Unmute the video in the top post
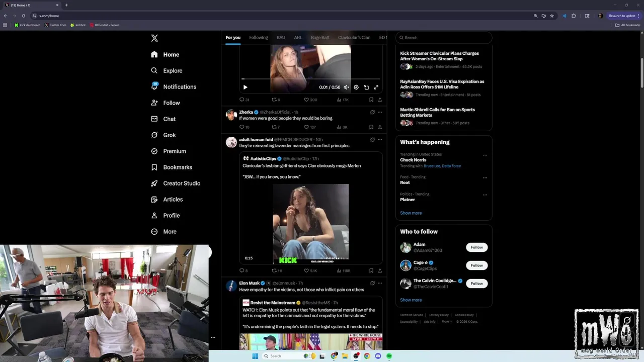The height and width of the screenshot is (362, 644). (x=346, y=87)
